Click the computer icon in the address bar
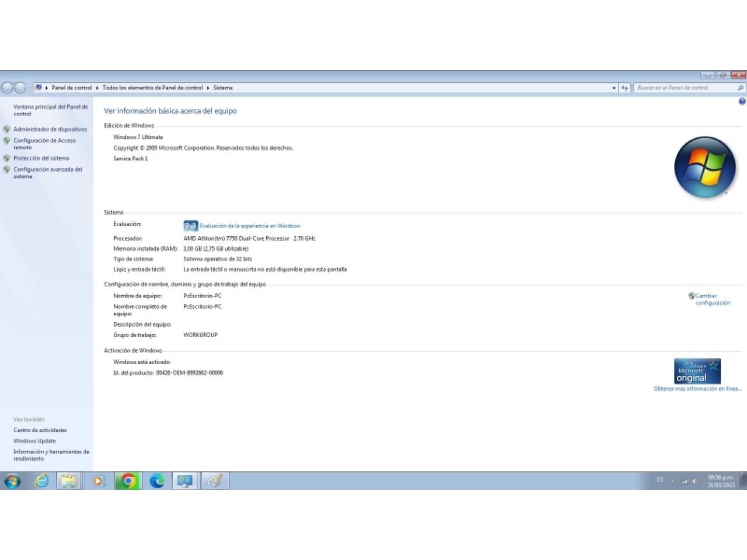Screen dimensions: 747x560 click(39, 87)
